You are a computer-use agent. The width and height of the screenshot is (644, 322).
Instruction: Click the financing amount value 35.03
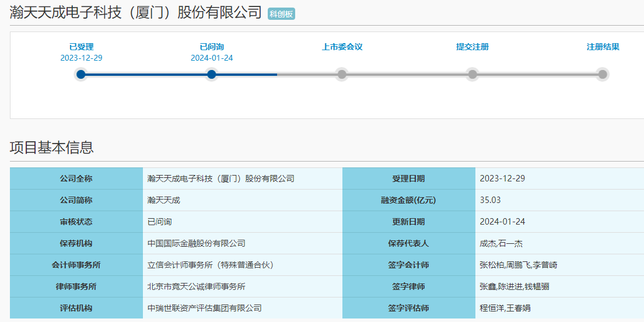[x=491, y=201]
